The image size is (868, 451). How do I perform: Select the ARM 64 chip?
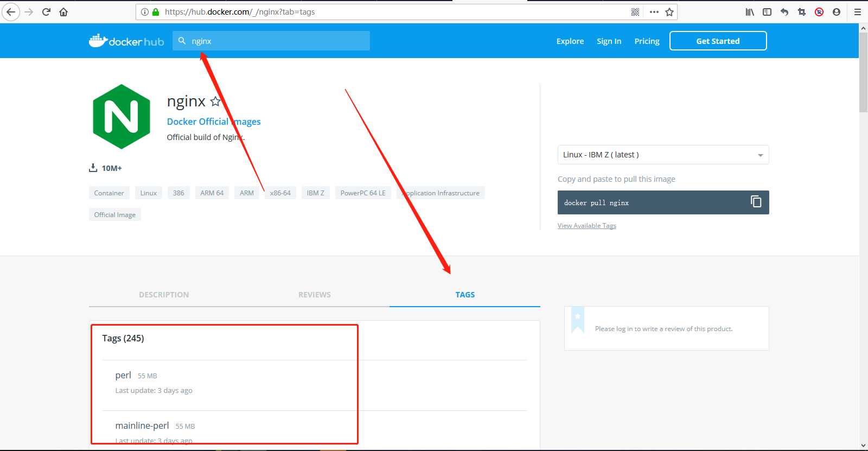[212, 193]
